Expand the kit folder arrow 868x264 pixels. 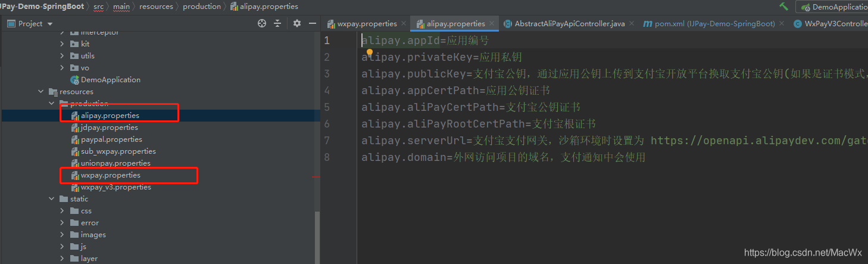[x=63, y=44]
